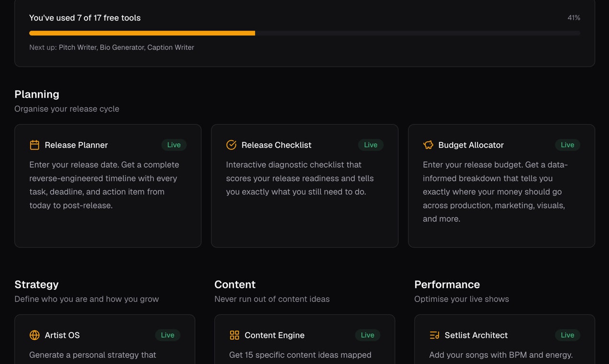
Task: Click 'Optimise your live shows' subtitle
Action: coord(462,299)
